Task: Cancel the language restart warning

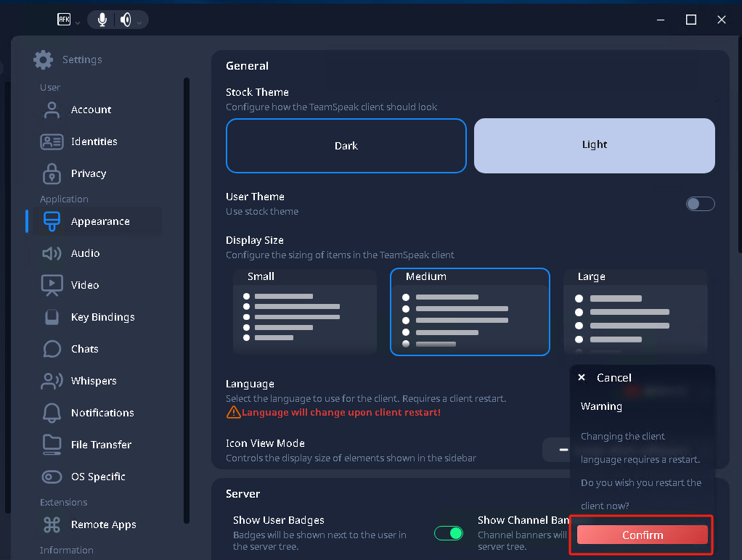Action: click(x=606, y=377)
